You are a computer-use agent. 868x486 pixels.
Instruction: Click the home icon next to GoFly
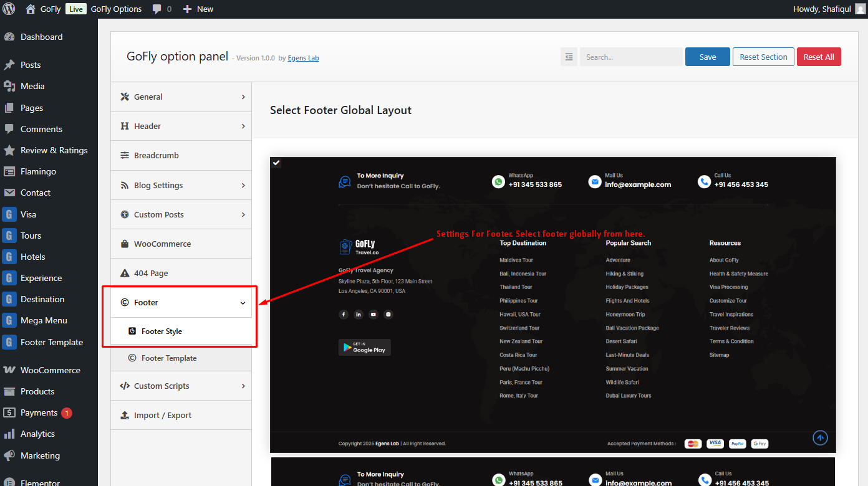tap(31, 9)
